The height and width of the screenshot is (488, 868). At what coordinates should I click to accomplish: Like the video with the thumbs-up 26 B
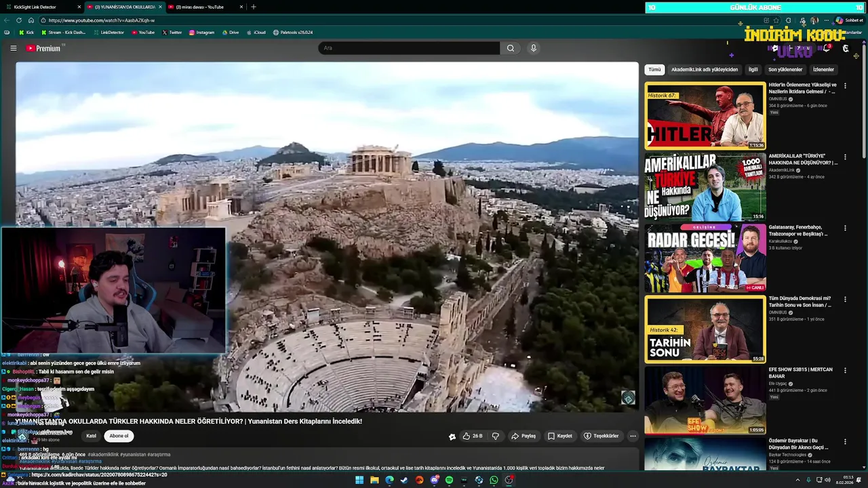[x=473, y=436]
